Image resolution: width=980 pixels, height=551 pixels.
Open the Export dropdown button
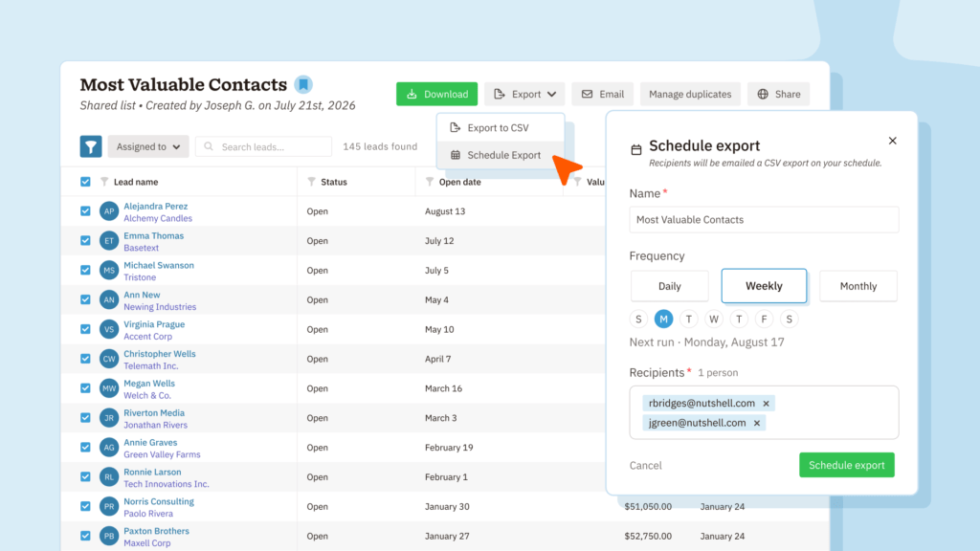(524, 95)
